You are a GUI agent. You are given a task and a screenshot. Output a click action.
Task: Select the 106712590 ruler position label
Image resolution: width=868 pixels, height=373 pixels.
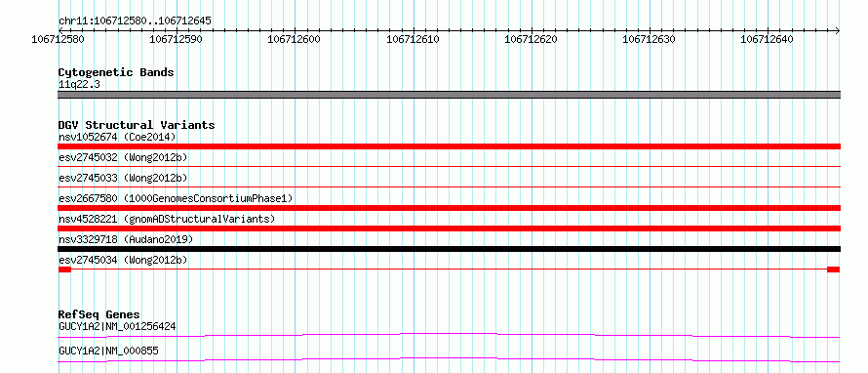click(177, 39)
